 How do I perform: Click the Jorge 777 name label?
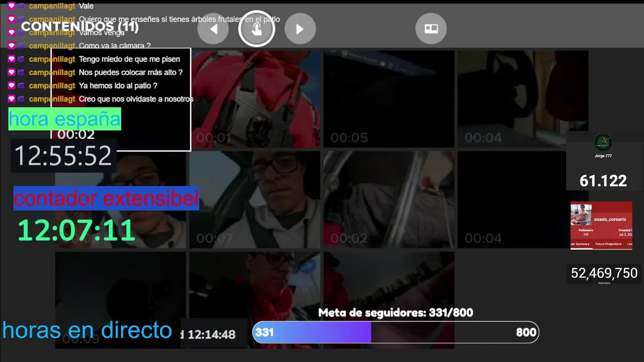603,156
